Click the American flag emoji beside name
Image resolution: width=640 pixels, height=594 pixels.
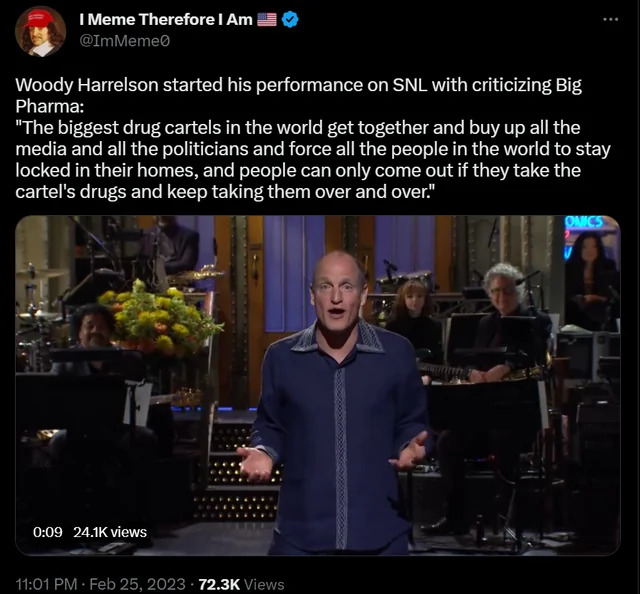click(267, 19)
